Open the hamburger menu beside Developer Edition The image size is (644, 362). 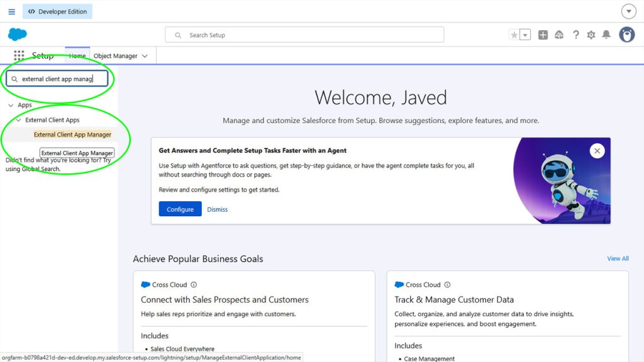11,11
